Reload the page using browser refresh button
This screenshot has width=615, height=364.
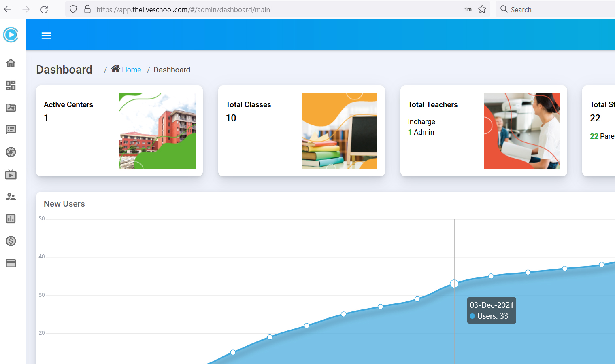click(44, 9)
